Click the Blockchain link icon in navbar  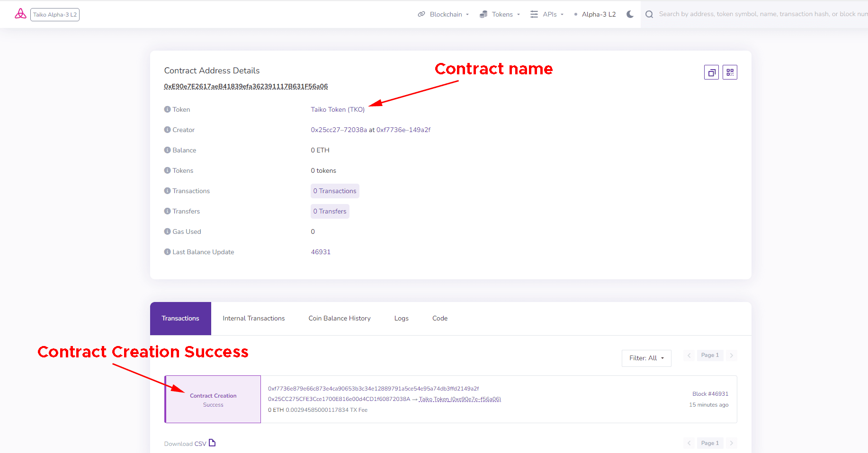click(421, 14)
